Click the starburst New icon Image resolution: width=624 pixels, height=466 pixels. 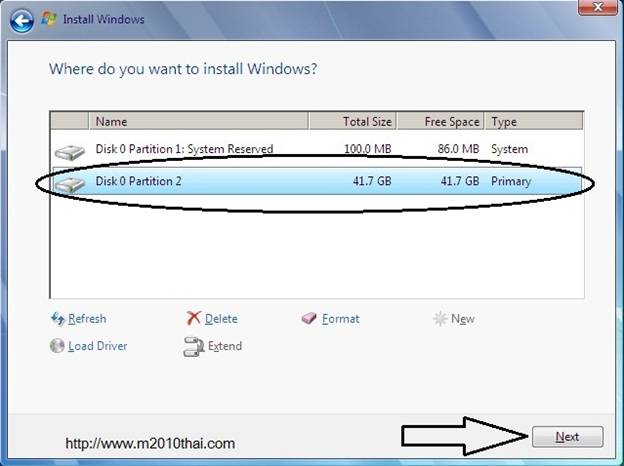(440, 318)
